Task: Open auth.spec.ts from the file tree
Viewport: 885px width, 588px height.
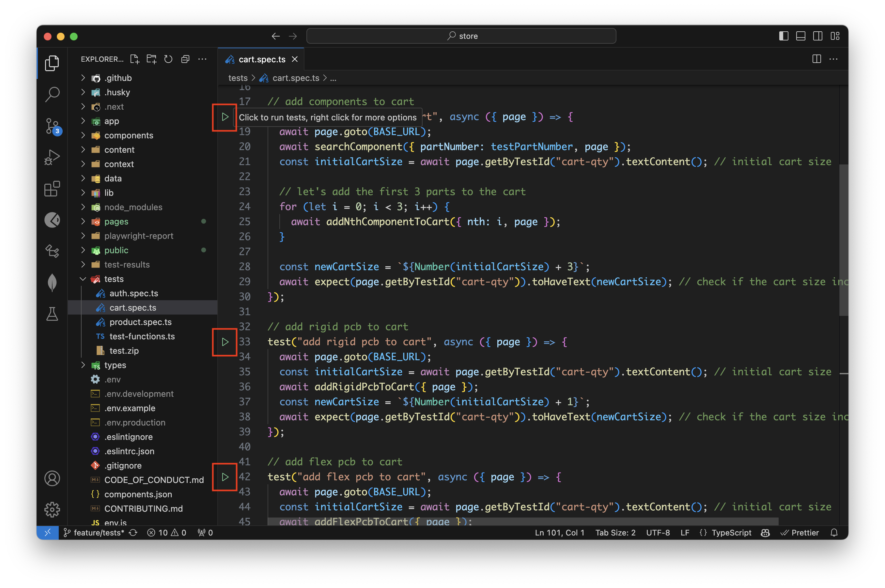Action: (x=143, y=293)
